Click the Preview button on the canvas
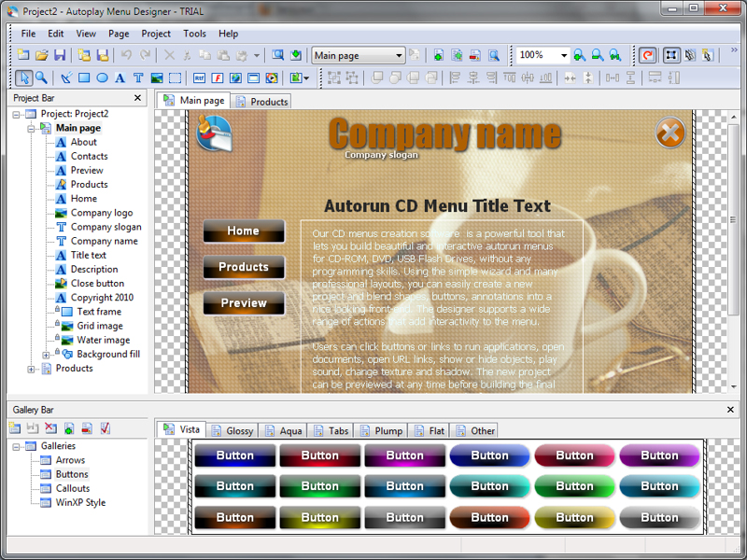Screen dimensions: 747x560 pos(244,302)
